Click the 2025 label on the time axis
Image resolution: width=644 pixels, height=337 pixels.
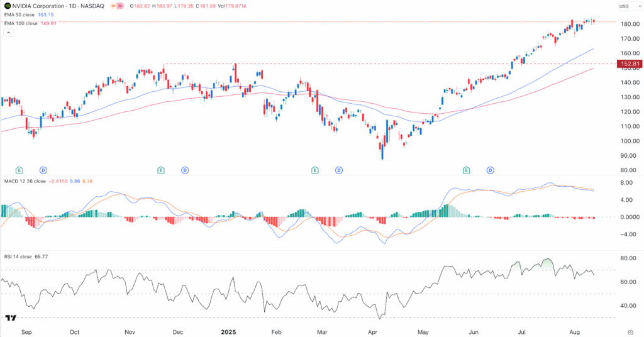228,332
